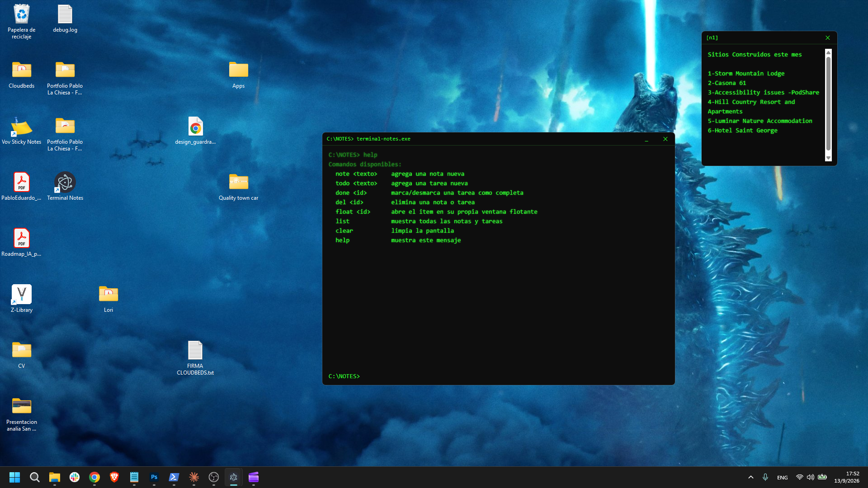Click the microphone tray icon

click(x=765, y=477)
